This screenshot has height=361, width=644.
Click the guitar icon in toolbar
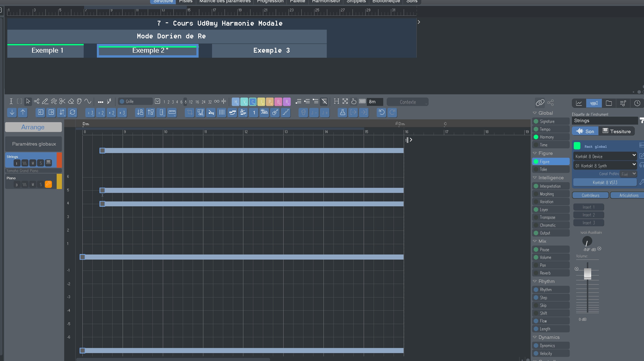tap(275, 112)
